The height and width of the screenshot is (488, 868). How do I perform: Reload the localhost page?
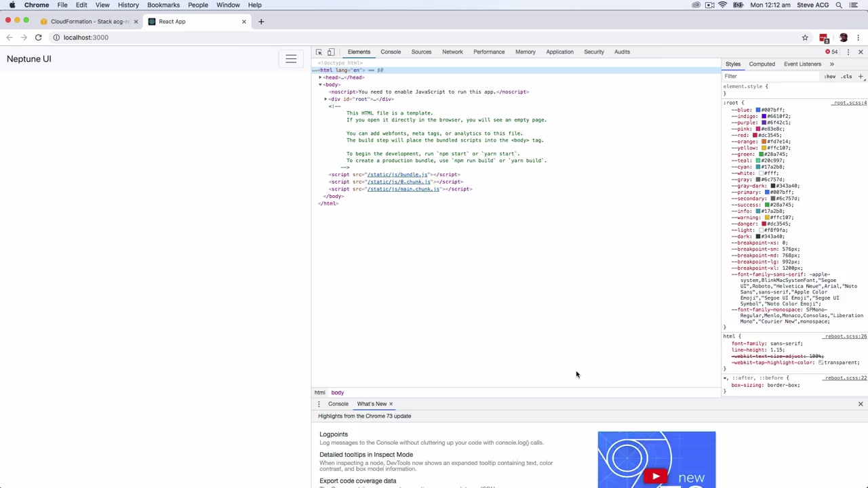pos(39,38)
